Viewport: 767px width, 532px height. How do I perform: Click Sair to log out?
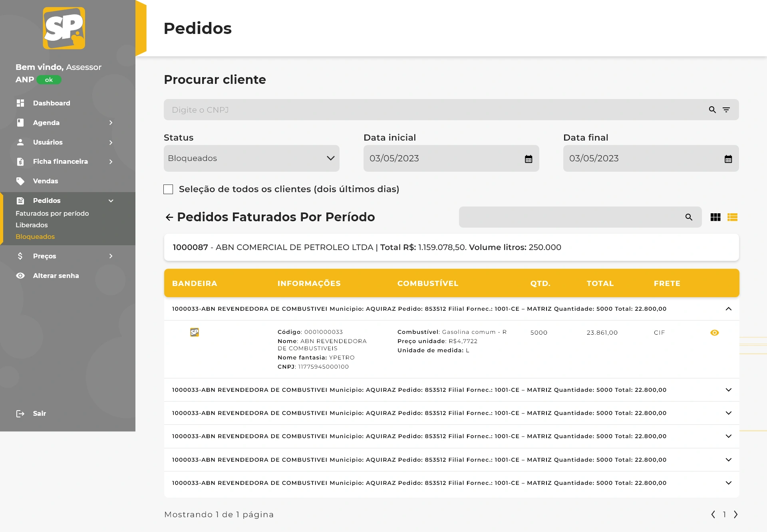[39, 413]
